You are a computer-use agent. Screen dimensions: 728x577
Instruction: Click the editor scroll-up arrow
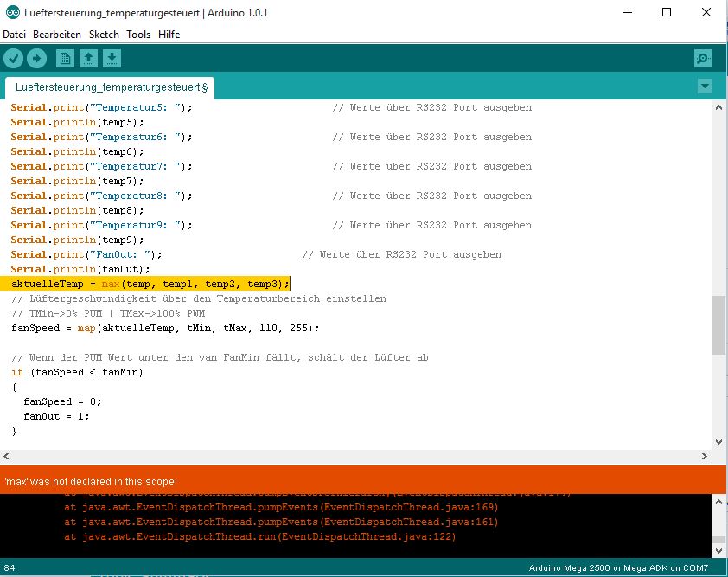[718, 107]
